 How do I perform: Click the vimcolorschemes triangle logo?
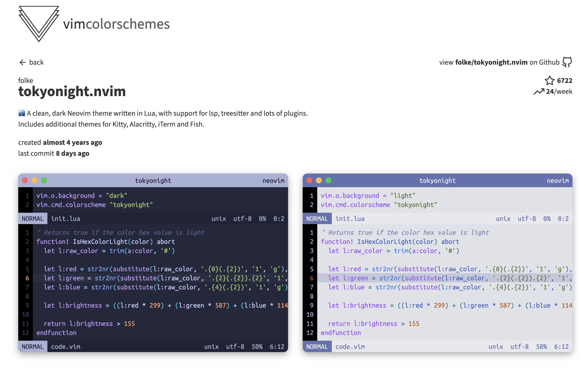pyautogui.click(x=39, y=24)
